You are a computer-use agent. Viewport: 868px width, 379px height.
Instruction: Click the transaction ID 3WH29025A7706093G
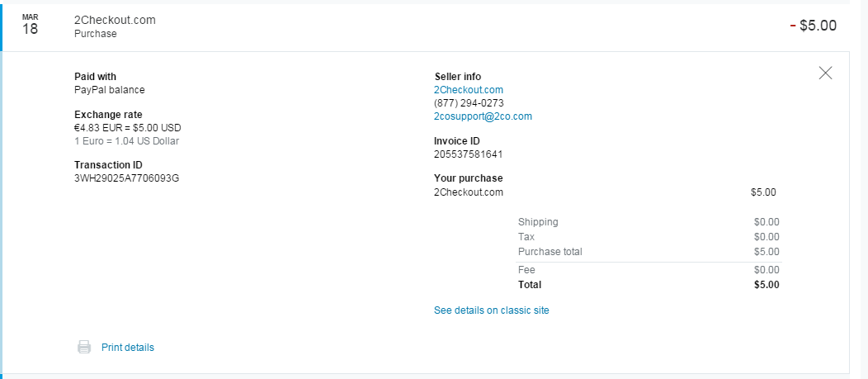(126, 178)
